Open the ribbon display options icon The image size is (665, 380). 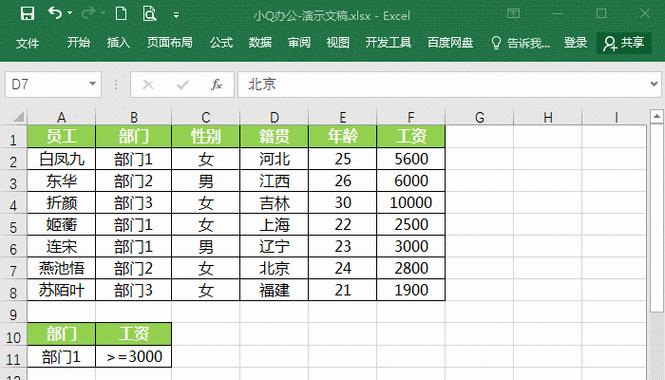pos(513,14)
